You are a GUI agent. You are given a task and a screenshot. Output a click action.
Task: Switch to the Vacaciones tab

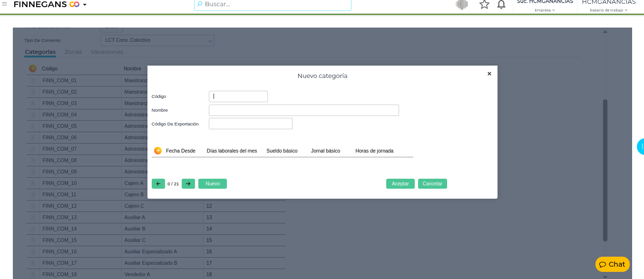107,52
